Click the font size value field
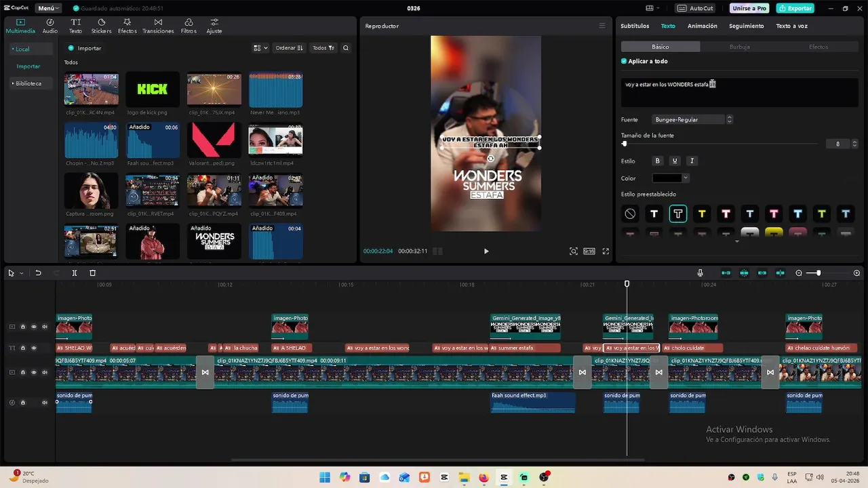868x488 pixels. [838, 144]
